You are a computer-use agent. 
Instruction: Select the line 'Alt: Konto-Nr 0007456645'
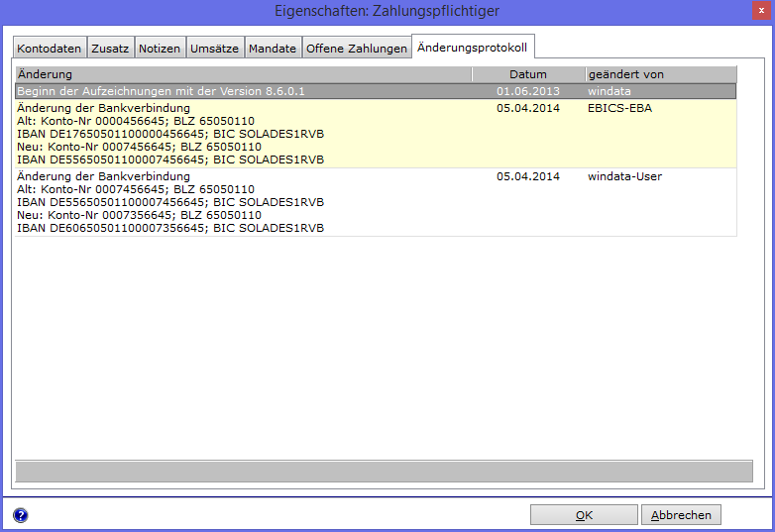[x=136, y=189]
